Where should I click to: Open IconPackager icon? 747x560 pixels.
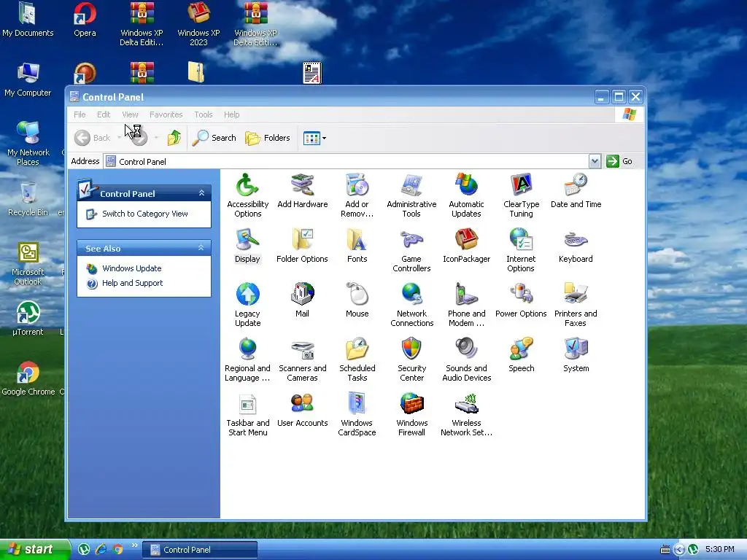tap(466, 245)
